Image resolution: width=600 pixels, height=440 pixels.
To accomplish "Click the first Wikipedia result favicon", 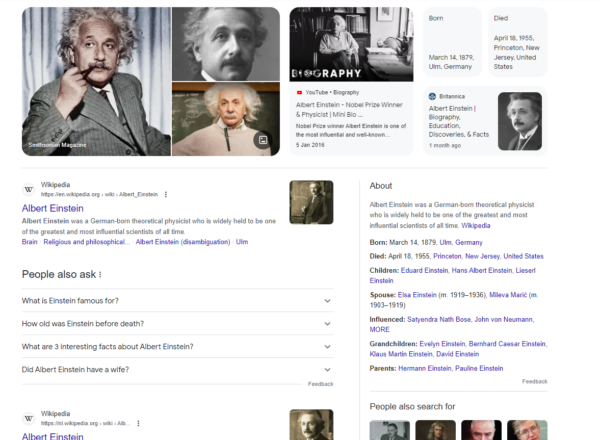I will (28, 190).
